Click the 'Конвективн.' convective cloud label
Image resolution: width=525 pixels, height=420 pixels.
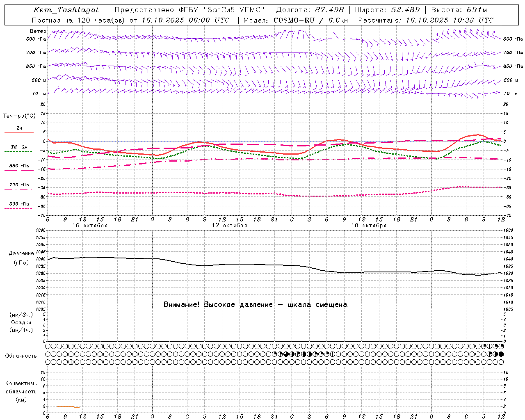coord(21,383)
